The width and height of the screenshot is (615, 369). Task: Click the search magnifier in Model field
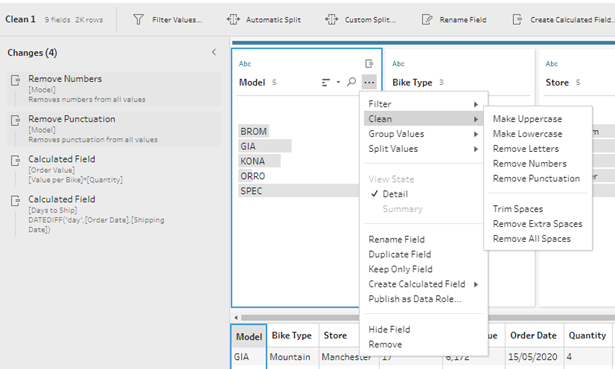(x=351, y=82)
